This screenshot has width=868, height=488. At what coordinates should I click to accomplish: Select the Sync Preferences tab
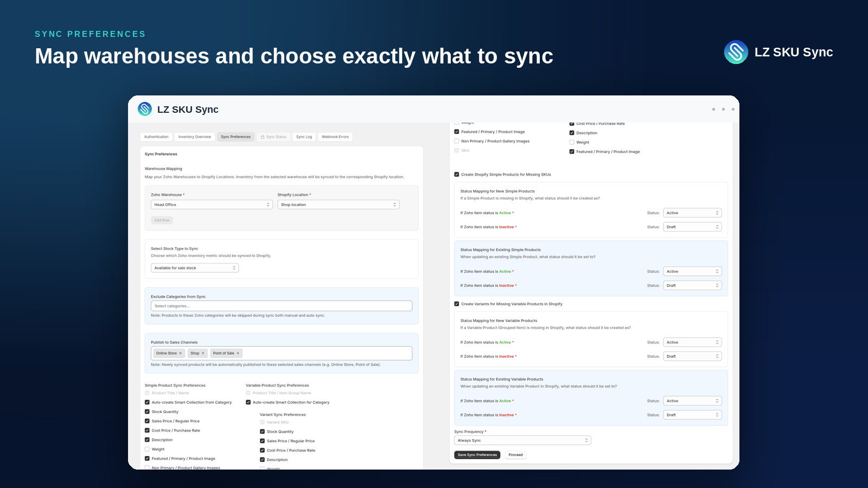pyautogui.click(x=236, y=137)
